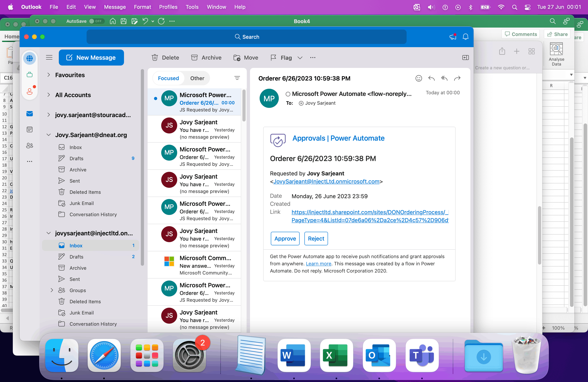588x382 pixels.
Task: Click the Archive toolbar icon
Action: tap(194, 58)
